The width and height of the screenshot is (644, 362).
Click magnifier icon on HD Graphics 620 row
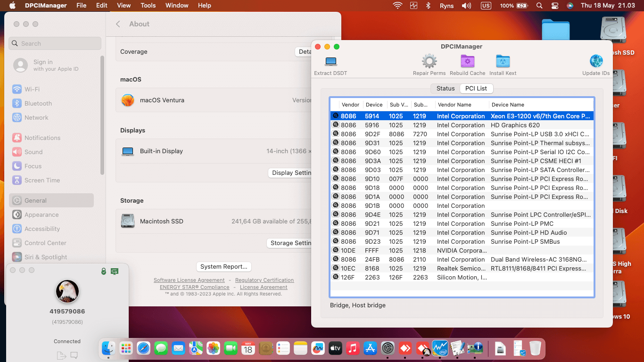click(x=336, y=125)
